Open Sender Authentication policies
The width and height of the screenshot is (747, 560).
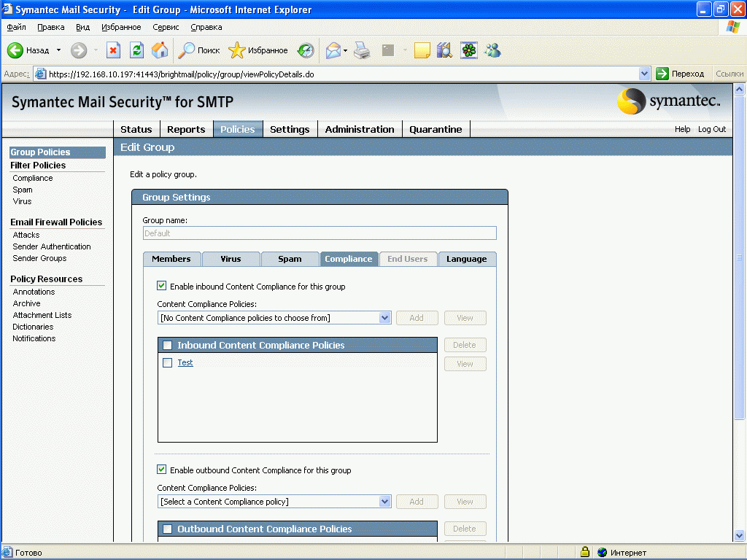click(52, 246)
